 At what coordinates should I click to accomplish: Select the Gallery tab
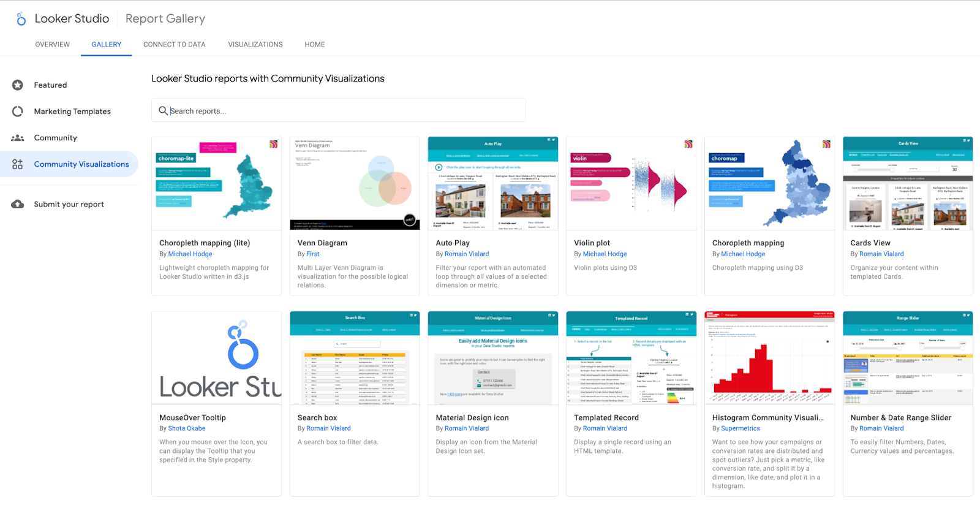click(x=107, y=45)
